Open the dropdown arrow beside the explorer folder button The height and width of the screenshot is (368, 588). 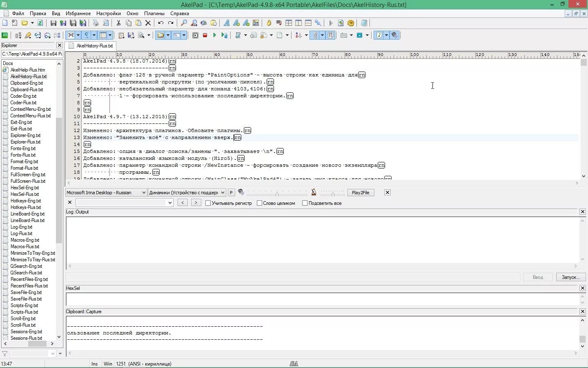(168, 35)
